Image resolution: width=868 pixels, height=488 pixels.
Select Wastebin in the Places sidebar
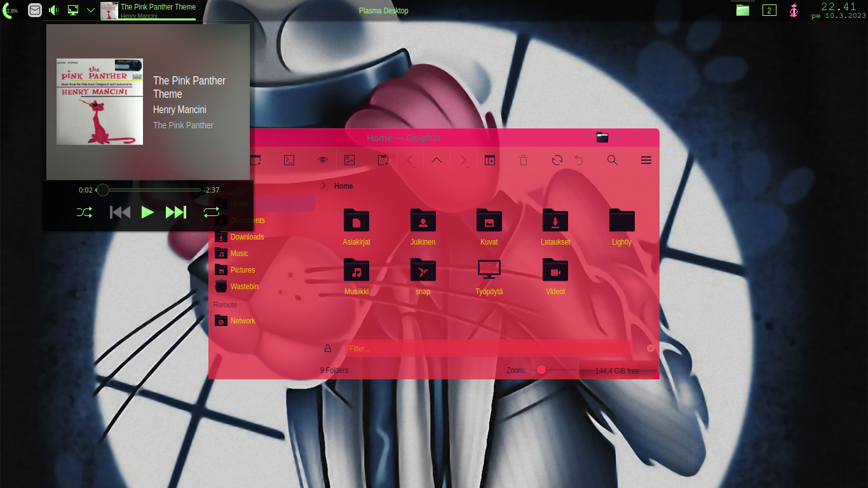264,287
